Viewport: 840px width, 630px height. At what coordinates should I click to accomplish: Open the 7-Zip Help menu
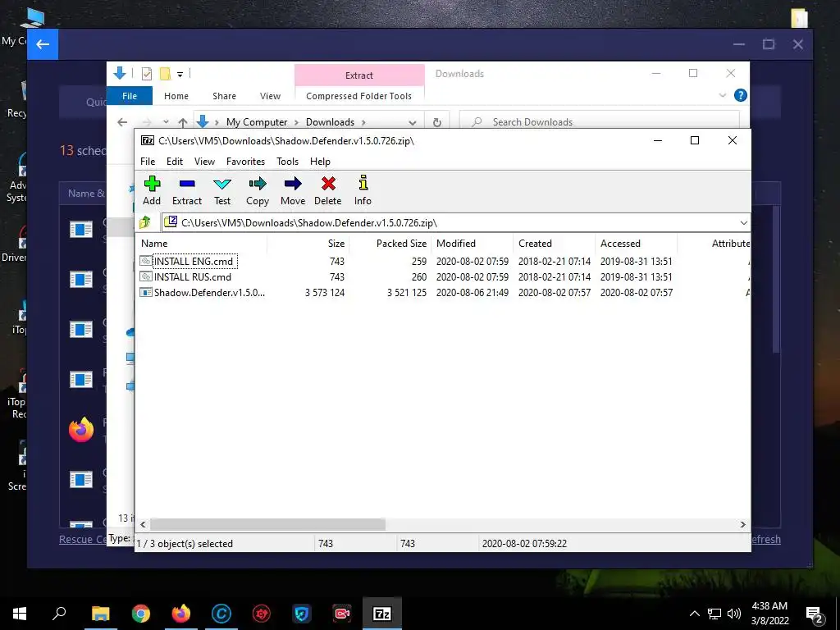(320, 162)
